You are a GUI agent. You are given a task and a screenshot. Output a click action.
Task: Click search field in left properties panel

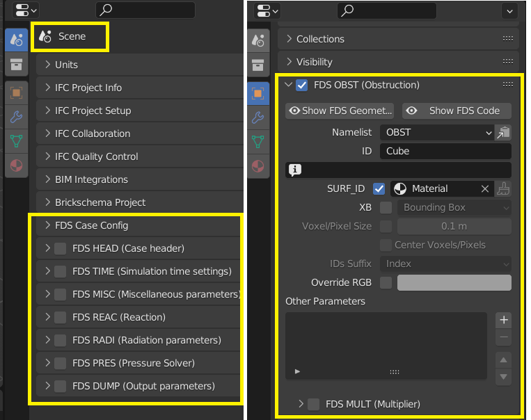(x=145, y=10)
